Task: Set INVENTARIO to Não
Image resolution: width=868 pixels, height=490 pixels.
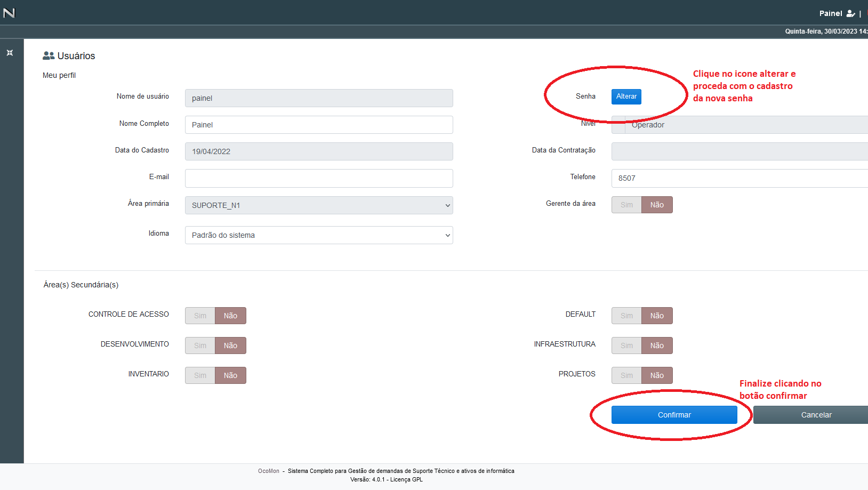Action: pyautogui.click(x=230, y=375)
